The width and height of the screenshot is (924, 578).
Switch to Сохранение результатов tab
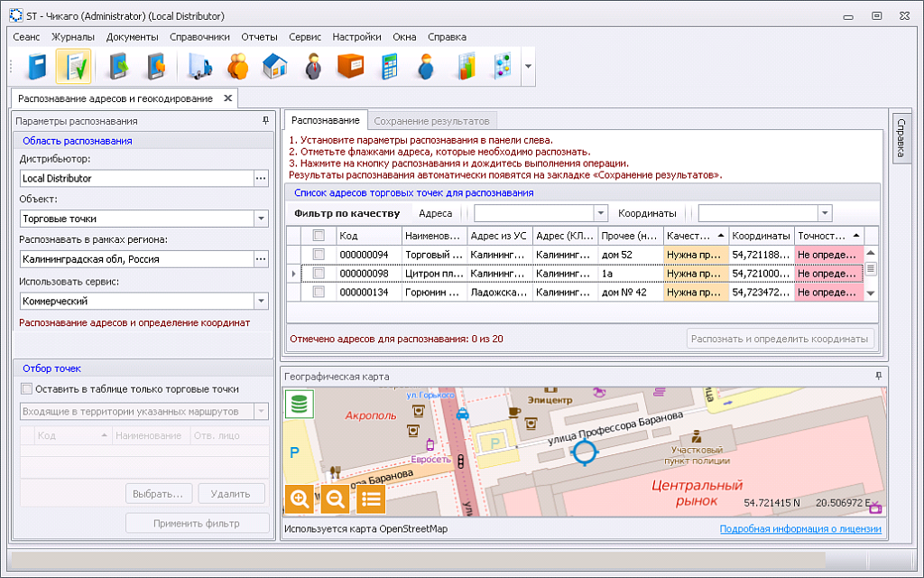pos(432,121)
